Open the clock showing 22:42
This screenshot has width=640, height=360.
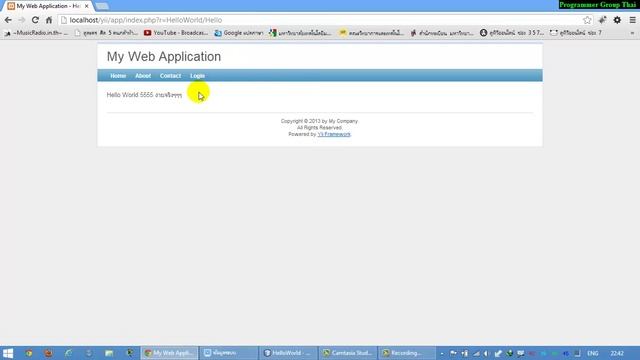pyautogui.click(x=617, y=353)
